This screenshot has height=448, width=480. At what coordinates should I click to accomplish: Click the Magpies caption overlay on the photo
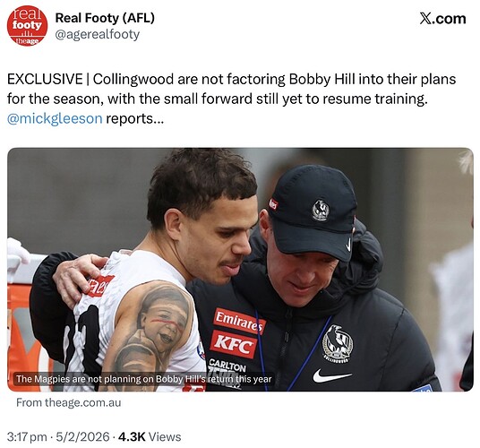pyautogui.click(x=144, y=379)
